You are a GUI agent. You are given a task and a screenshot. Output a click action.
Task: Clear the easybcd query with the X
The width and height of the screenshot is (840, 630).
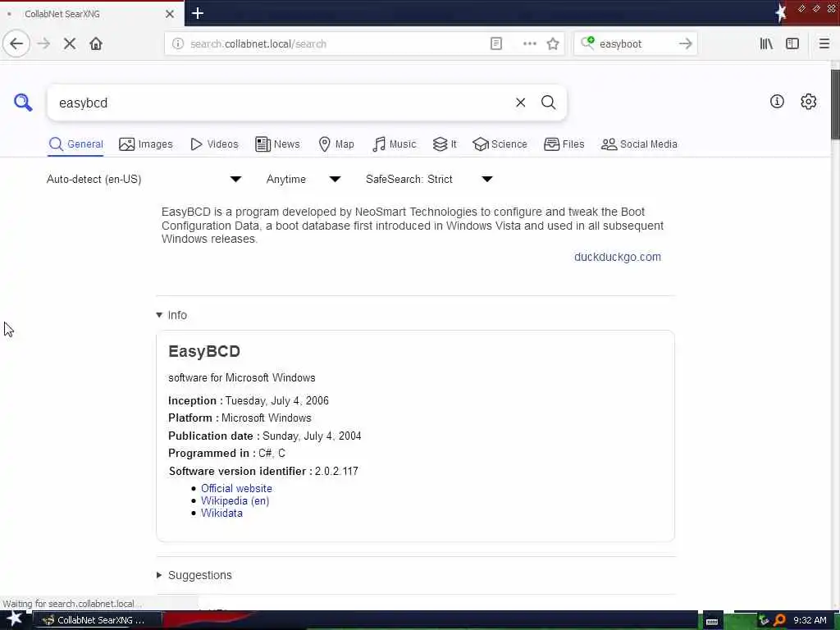(x=520, y=103)
